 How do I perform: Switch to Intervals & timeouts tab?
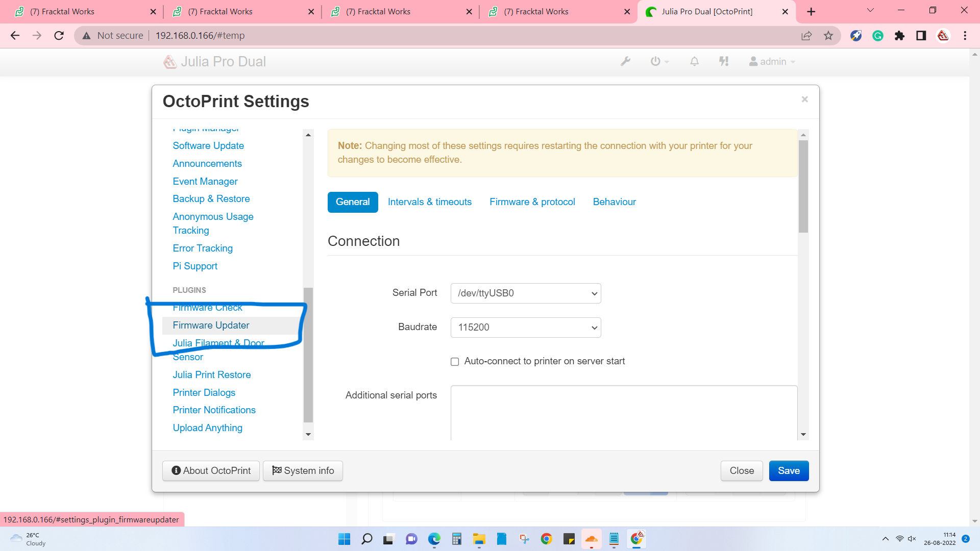pos(429,202)
